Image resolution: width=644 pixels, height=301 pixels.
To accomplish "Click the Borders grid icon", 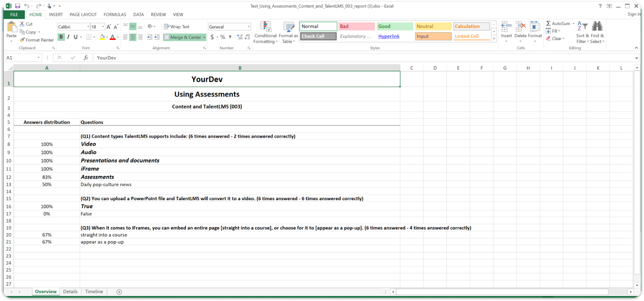I will 89,37.
